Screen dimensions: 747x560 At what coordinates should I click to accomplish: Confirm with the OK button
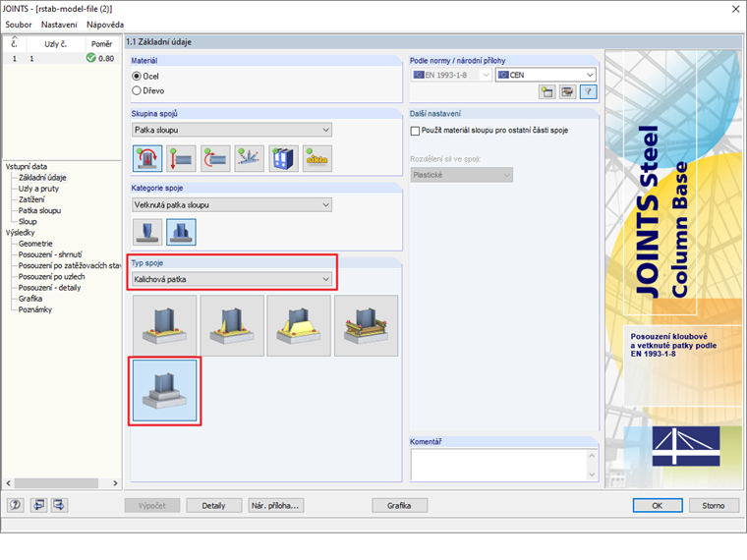click(x=658, y=506)
